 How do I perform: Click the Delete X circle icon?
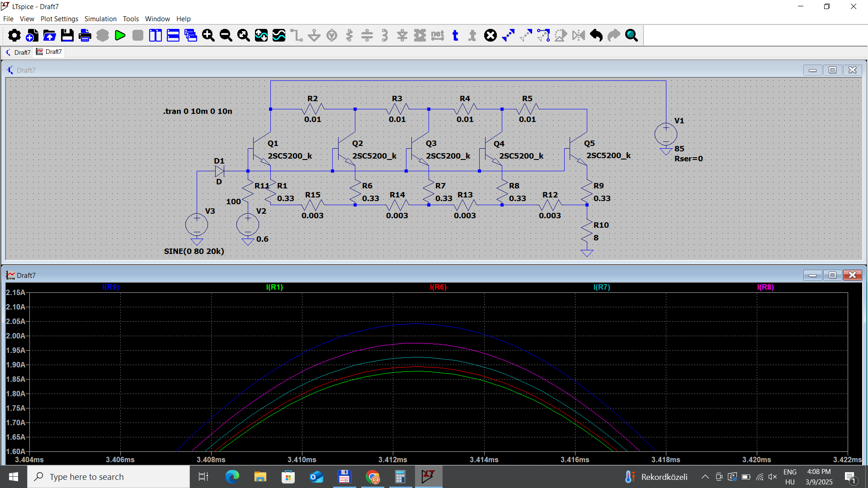(x=491, y=35)
